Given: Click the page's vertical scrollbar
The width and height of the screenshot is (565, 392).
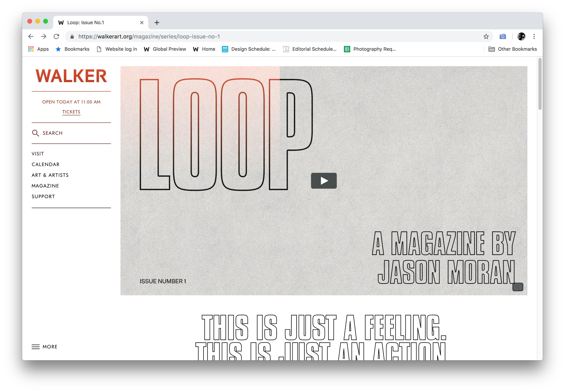Looking at the screenshot, I should point(540,84).
